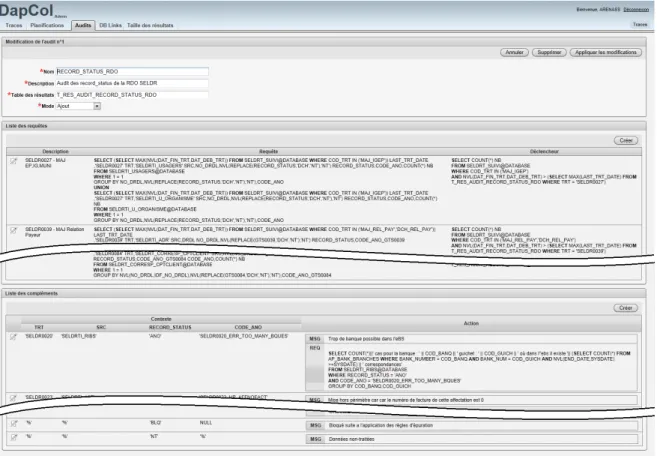Apply changes with Appliquer les modifications
The width and height of the screenshot is (657, 456).
605,52
